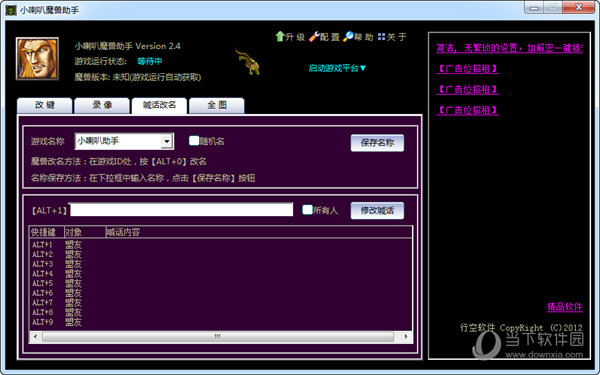
Task: Click the 保存名称 save name button
Action: (377, 143)
